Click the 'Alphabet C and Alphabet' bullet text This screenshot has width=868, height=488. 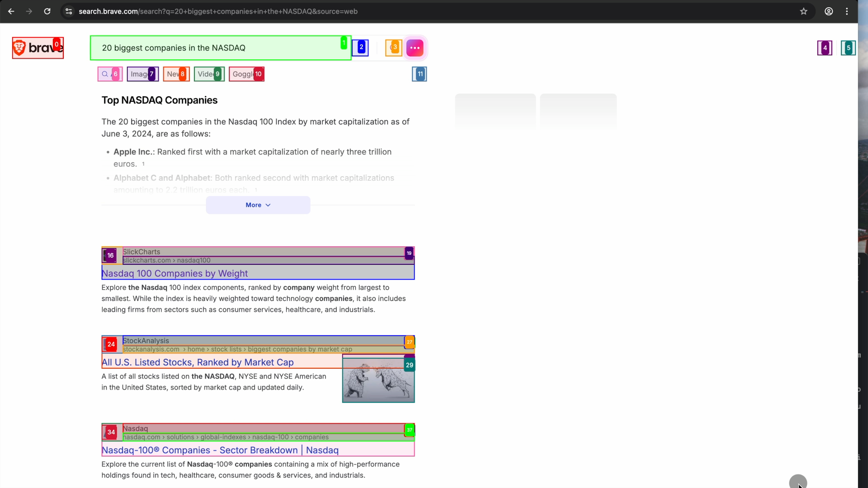162,178
